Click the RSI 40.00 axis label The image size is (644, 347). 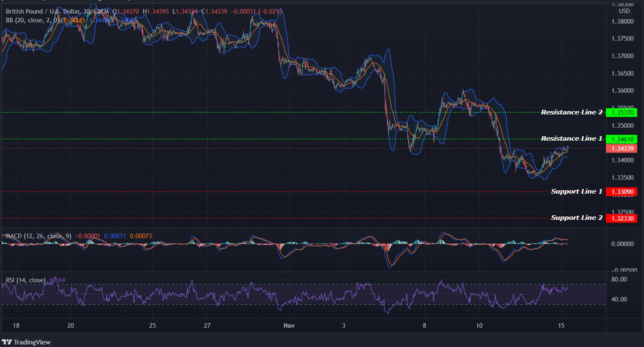tap(619, 299)
